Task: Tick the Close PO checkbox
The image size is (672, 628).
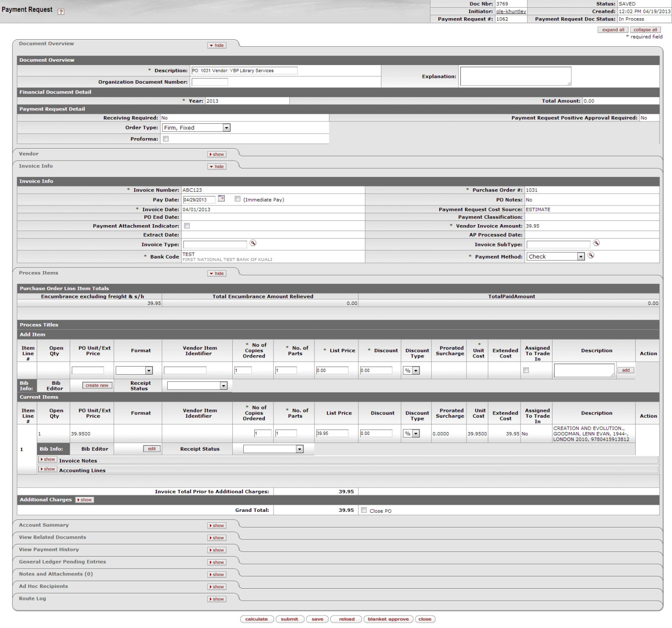Action: [364, 510]
